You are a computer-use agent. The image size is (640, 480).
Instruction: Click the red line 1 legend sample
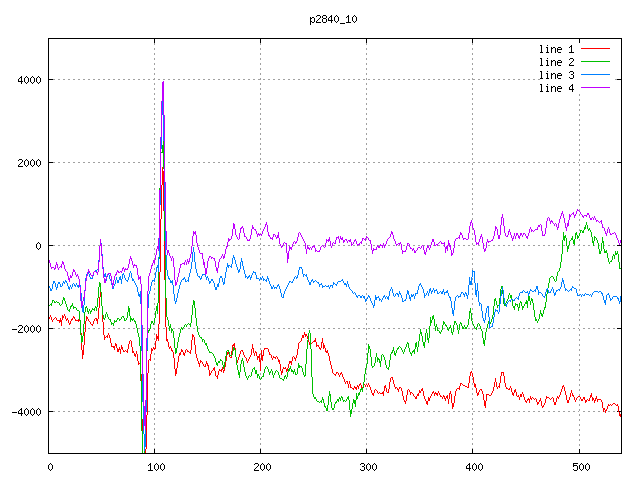[x=596, y=48]
